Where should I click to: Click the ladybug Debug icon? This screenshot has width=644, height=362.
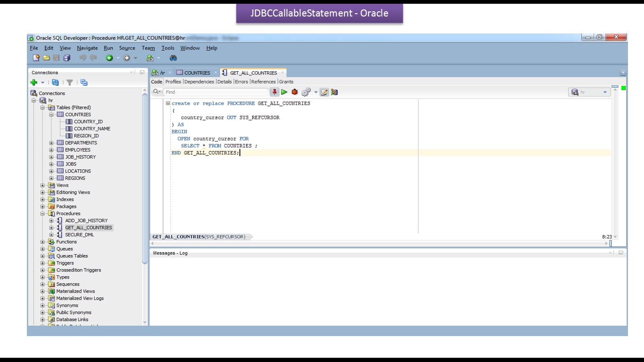pos(295,92)
